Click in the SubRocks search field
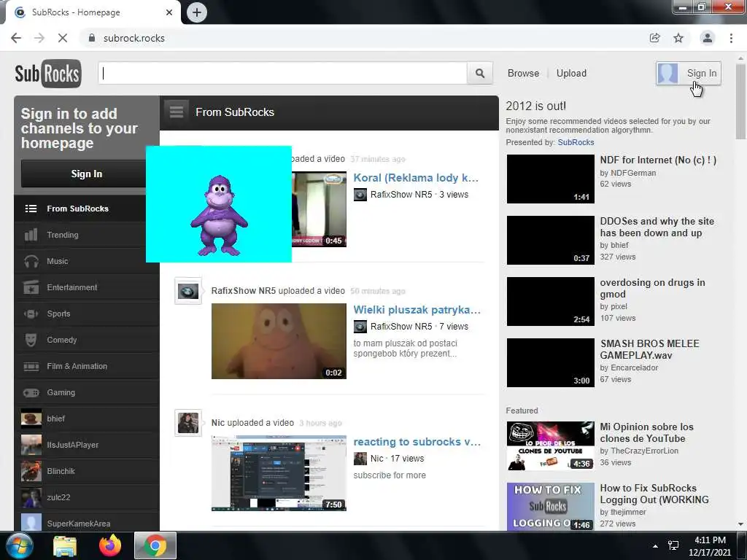 (282, 74)
